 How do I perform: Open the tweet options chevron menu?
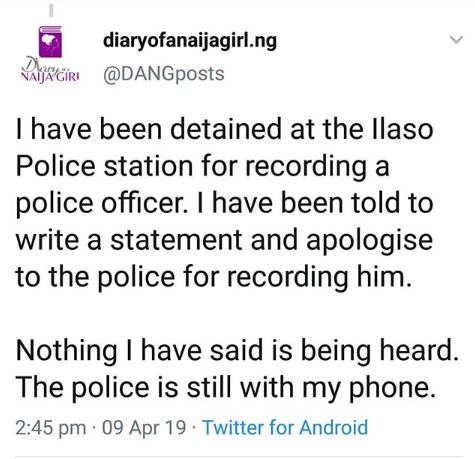[456, 39]
